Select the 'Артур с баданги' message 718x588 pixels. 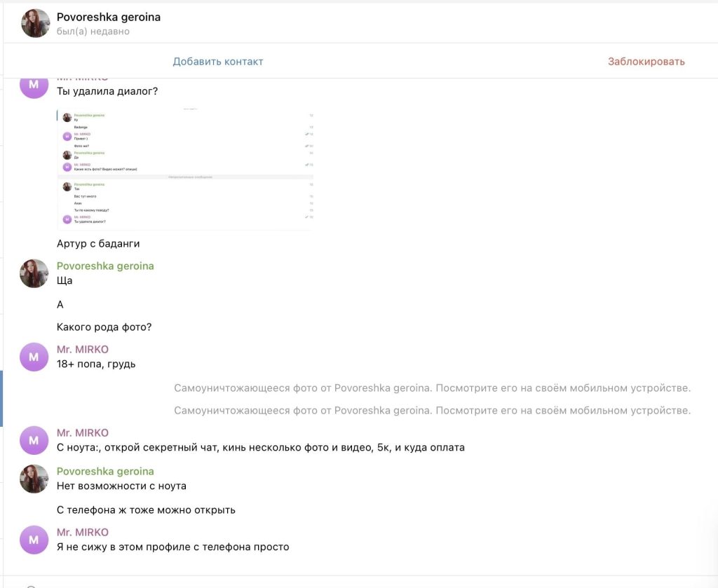[x=98, y=244]
